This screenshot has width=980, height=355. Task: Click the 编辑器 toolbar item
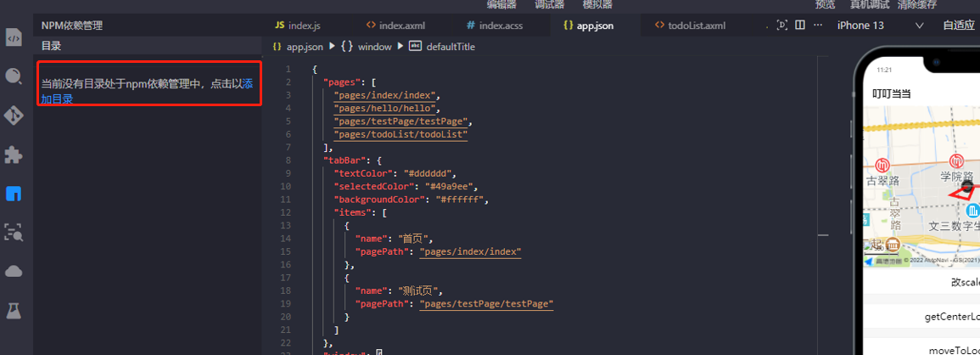click(x=501, y=4)
